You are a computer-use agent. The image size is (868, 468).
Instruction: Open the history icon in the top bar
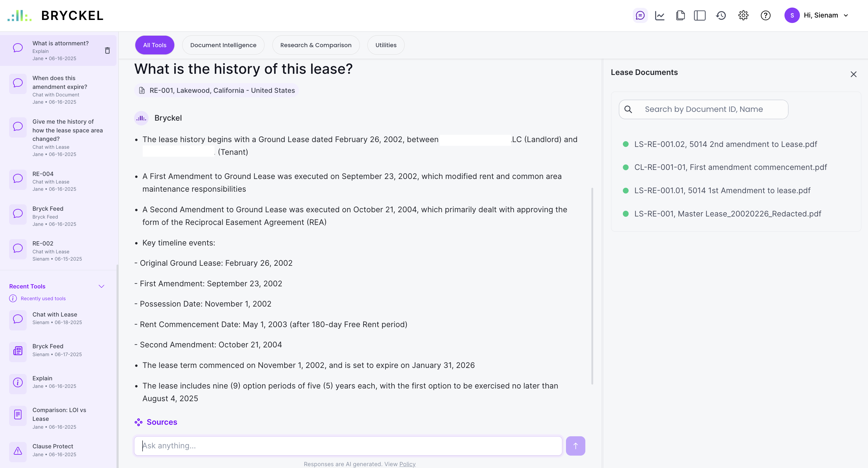(721, 15)
